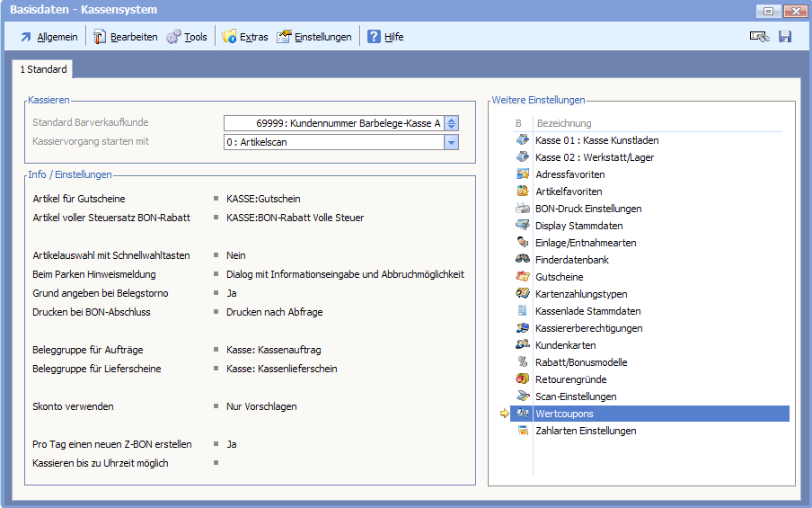Click the Kartenzahlungstypen icon
This screenshot has width=812, height=508.
(x=523, y=294)
